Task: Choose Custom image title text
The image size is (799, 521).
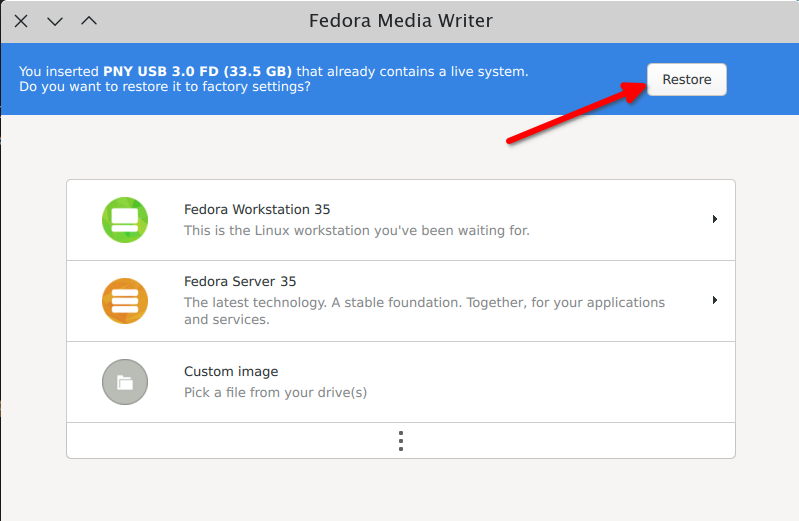Action: [x=231, y=372]
